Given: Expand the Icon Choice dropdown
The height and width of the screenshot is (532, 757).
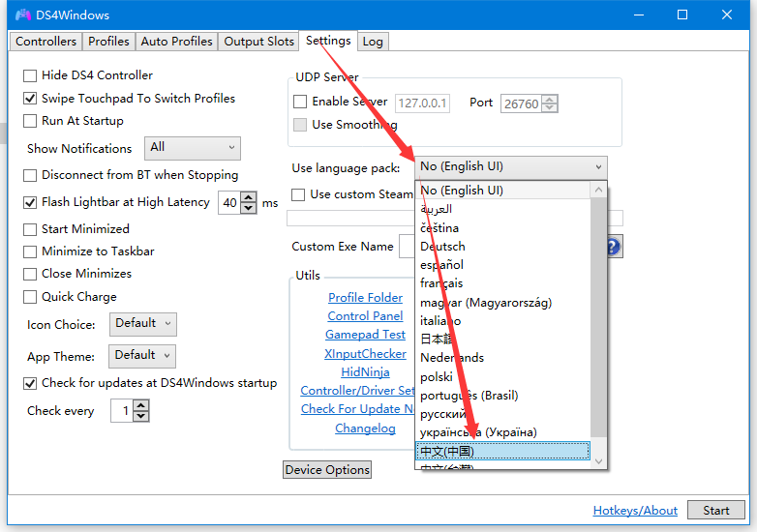Looking at the screenshot, I should coord(142,324).
